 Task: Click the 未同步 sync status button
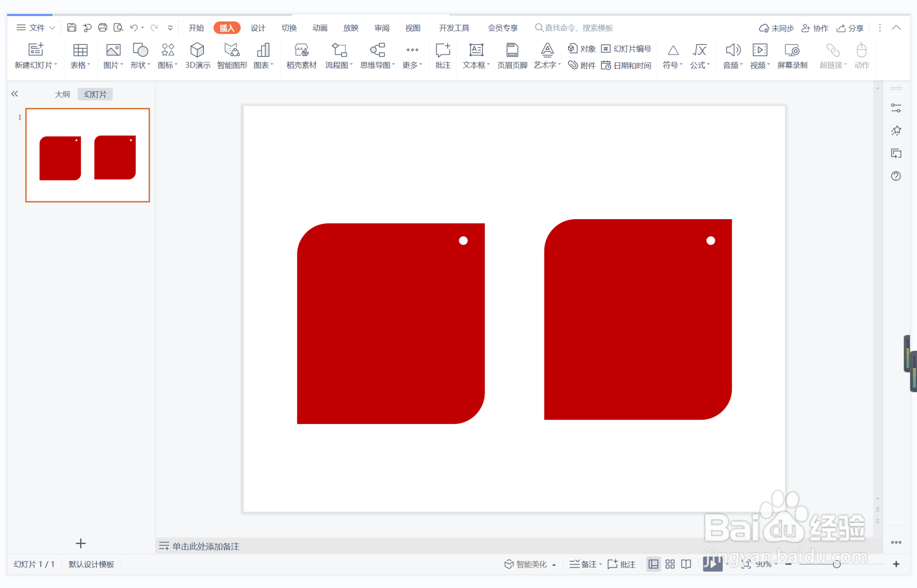(776, 28)
